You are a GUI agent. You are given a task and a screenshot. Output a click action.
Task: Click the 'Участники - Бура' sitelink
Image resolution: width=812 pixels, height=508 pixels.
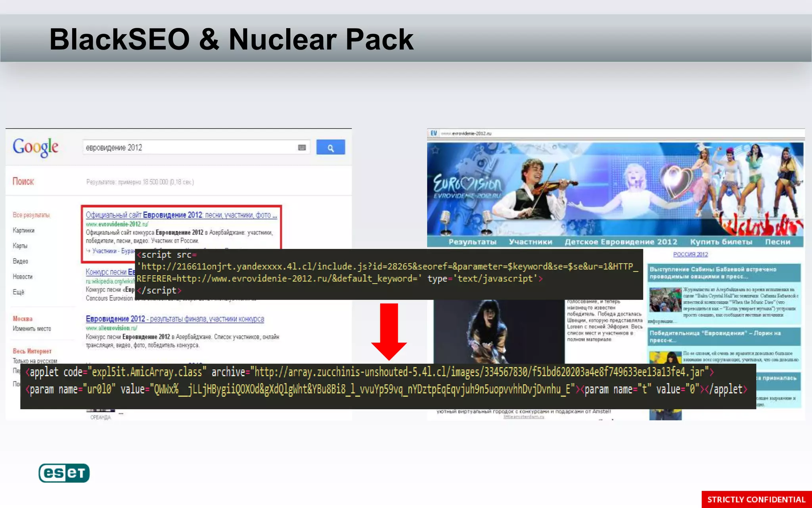pos(113,251)
